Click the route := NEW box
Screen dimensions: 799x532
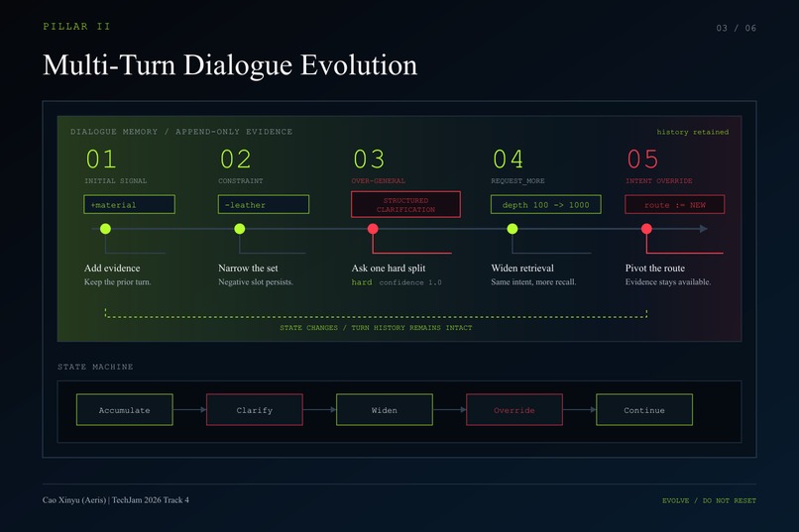675,204
